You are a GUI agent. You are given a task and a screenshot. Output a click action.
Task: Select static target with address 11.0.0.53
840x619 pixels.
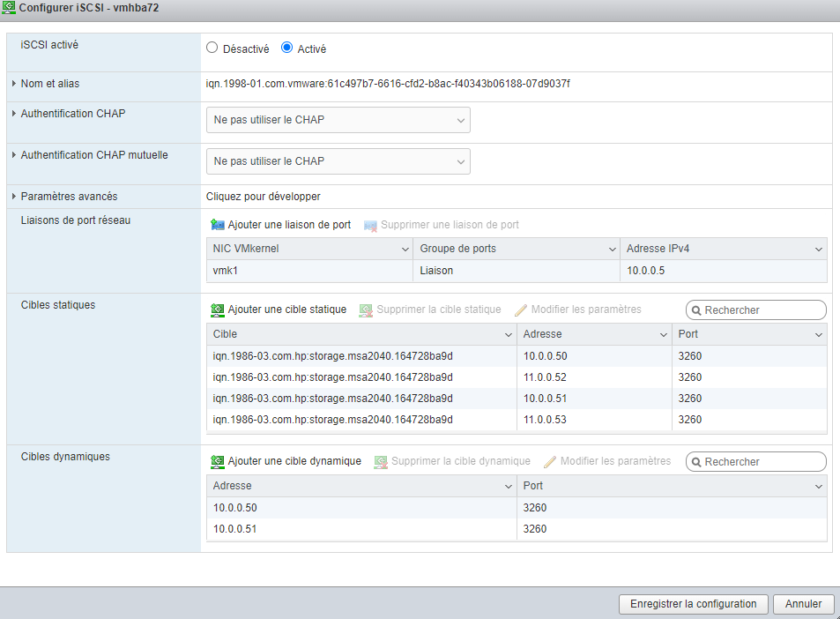tap(517, 420)
